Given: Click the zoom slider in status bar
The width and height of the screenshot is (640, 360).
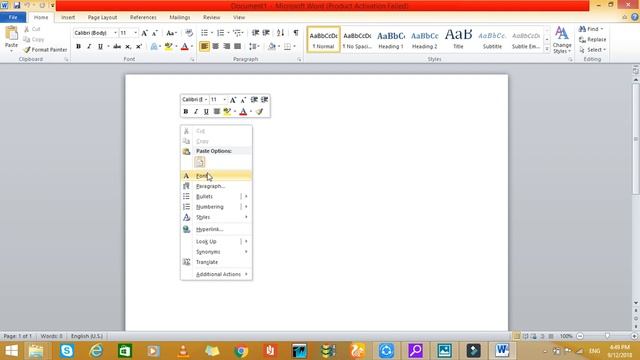Looking at the screenshot, I should [607, 336].
